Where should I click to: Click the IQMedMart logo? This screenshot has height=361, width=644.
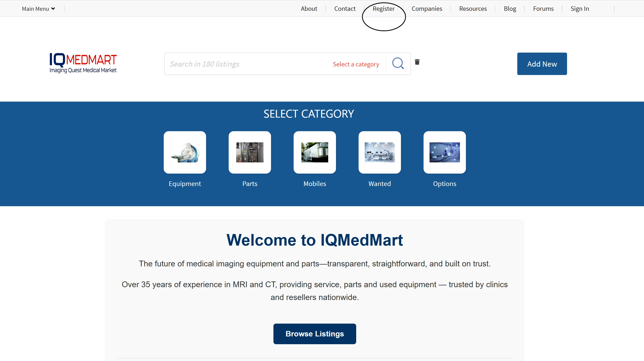[83, 63]
